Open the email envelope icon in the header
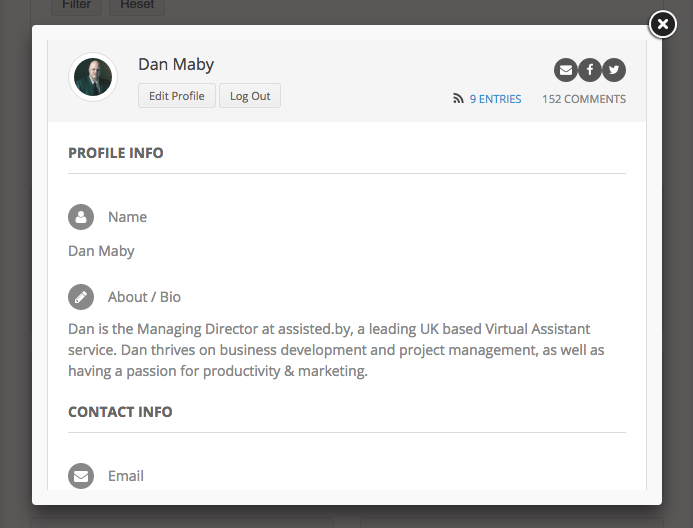 tap(566, 70)
